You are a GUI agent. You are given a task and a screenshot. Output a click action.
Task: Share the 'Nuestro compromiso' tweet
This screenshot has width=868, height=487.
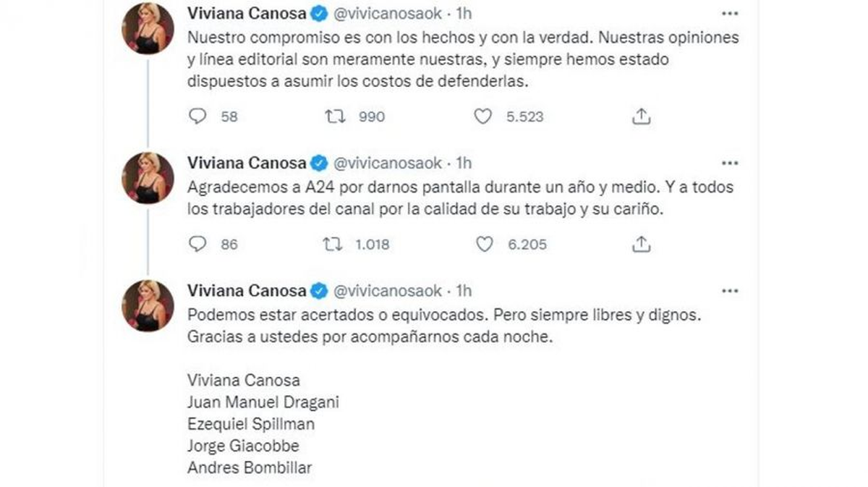pyautogui.click(x=642, y=117)
